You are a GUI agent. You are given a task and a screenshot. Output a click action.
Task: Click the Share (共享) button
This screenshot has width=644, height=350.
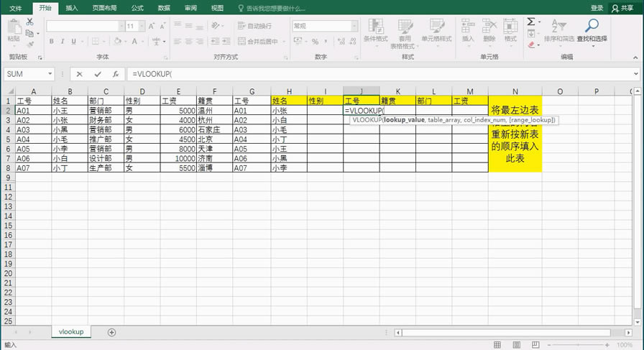(x=622, y=8)
